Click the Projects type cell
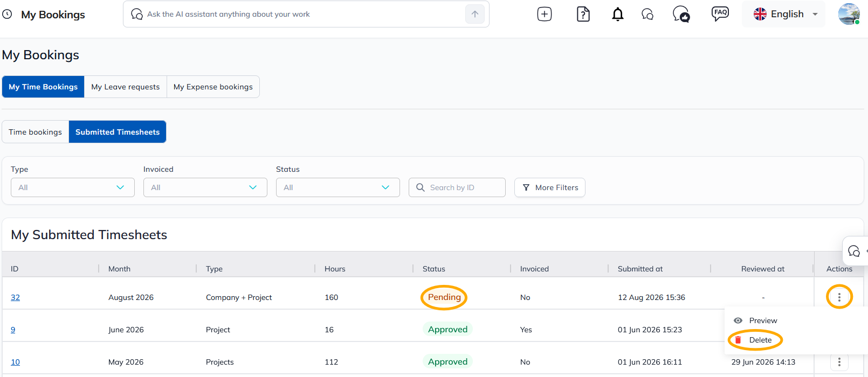The image size is (868, 377). (220, 362)
